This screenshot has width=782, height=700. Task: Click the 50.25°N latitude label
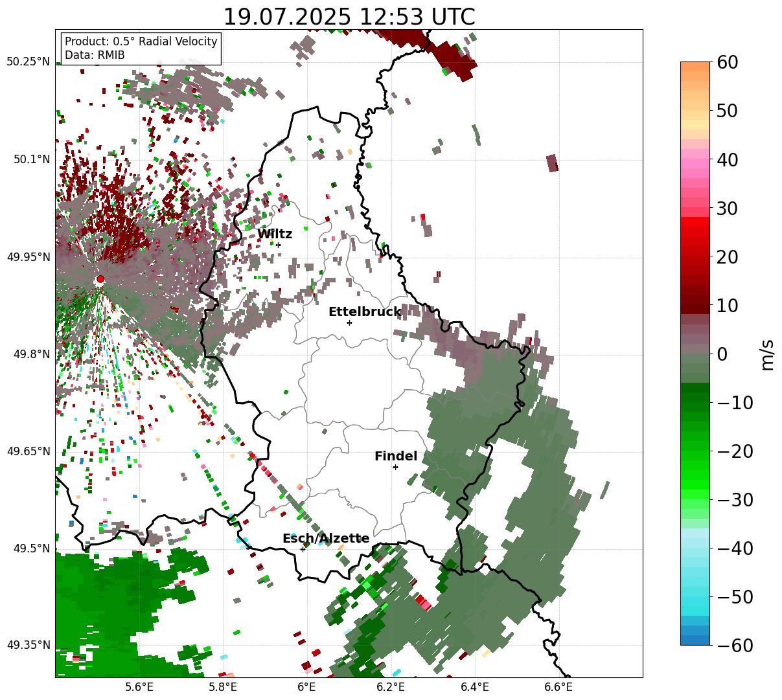point(28,62)
